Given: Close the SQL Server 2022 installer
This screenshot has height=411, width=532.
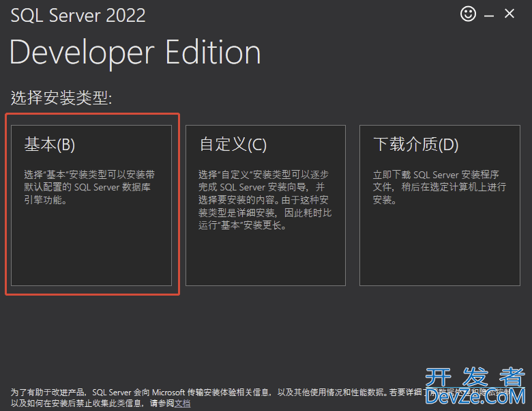Looking at the screenshot, I should pyautogui.click(x=509, y=14).
